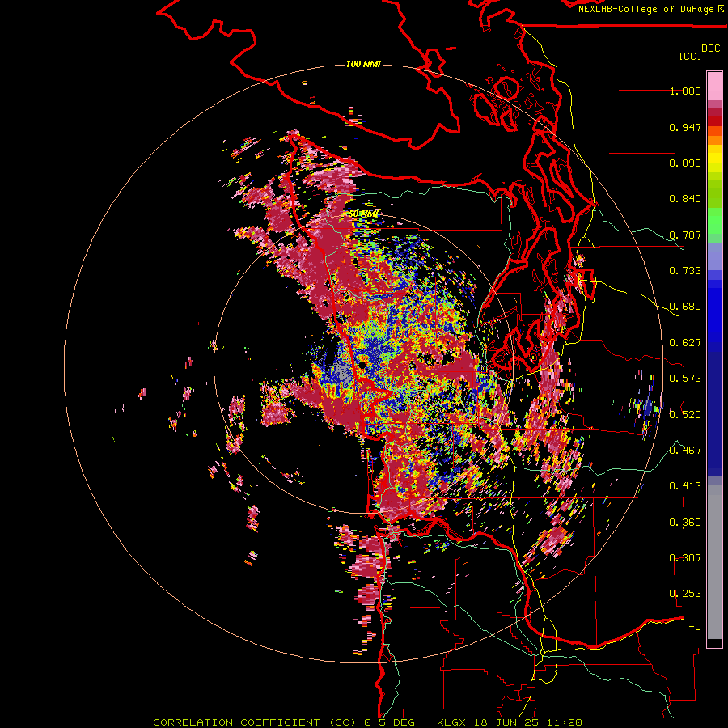728x728 pixels.
Task: Click the 0.787 scale value
Action: click(685, 235)
